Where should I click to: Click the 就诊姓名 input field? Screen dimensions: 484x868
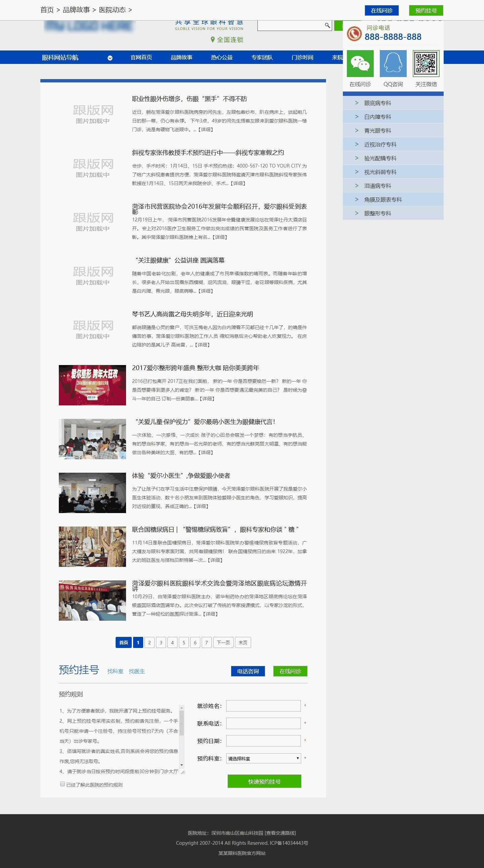tap(263, 706)
